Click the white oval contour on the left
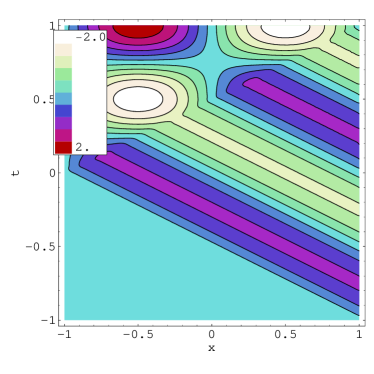Viewport: 374px width, 374px height. tap(138, 99)
